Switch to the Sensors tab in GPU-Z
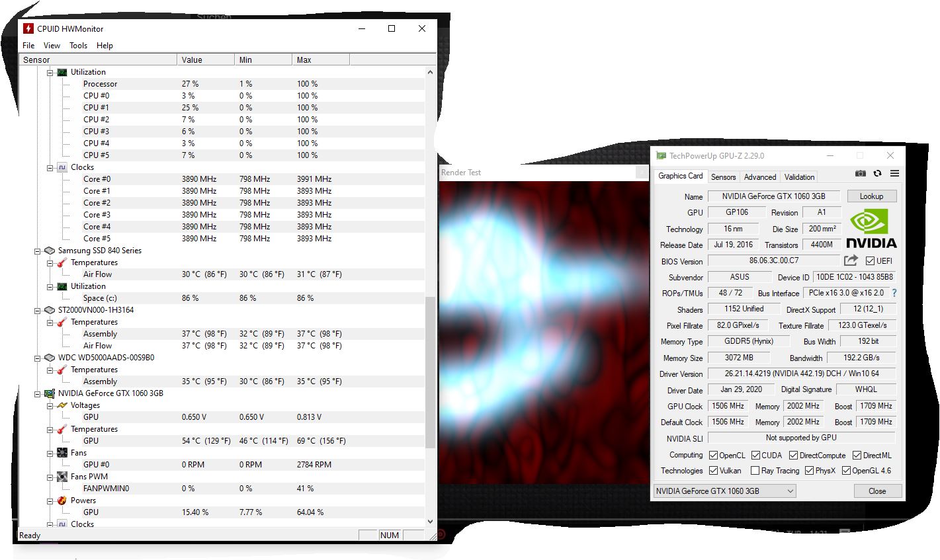Screen dimensions: 940x560 point(723,177)
